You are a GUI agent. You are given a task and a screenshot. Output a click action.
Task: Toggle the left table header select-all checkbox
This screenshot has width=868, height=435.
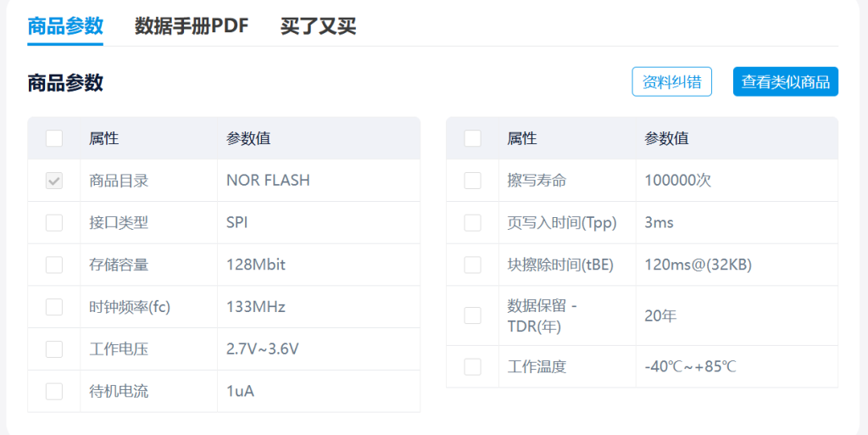click(54, 138)
